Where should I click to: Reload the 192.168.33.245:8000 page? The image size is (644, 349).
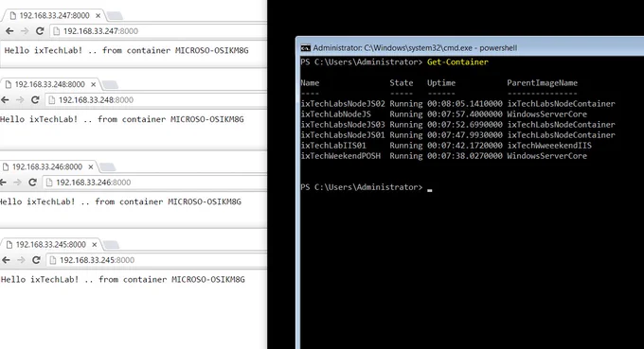(x=36, y=260)
